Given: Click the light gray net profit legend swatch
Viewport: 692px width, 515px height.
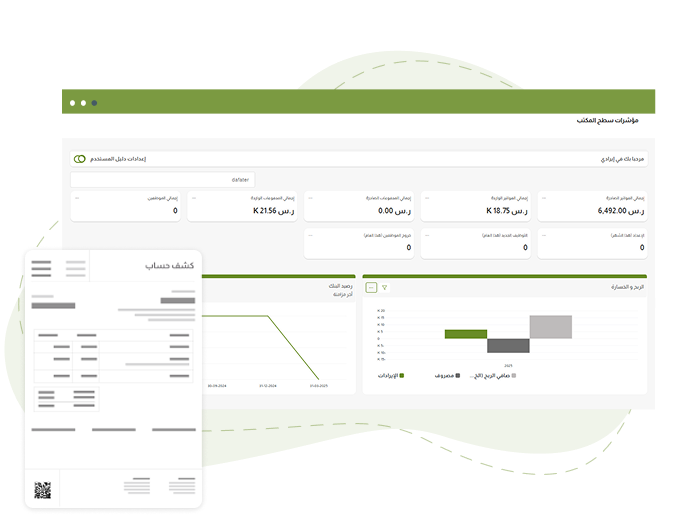Looking at the screenshot, I should (x=514, y=375).
